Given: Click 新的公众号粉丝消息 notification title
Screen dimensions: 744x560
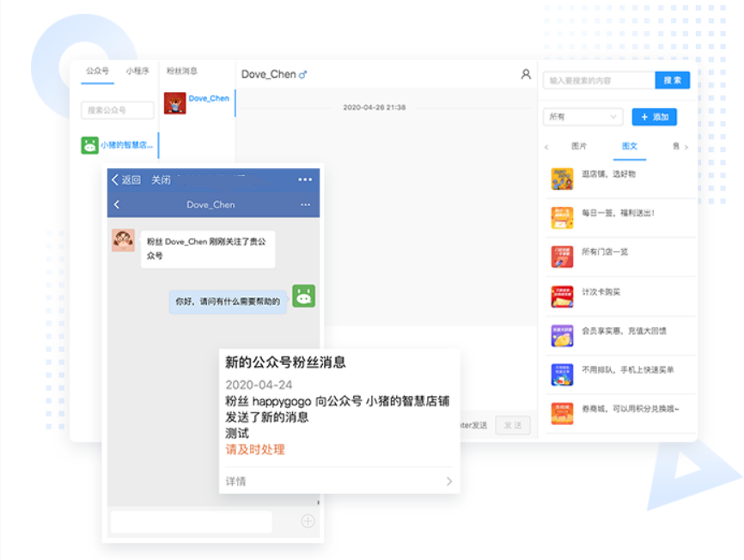Looking at the screenshot, I should pyautogui.click(x=285, y=362).
